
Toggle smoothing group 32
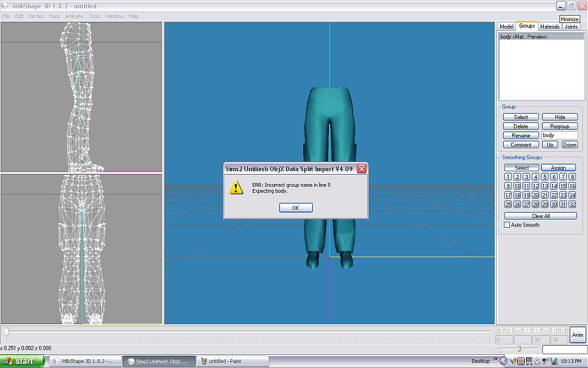(x=572, y=204)
